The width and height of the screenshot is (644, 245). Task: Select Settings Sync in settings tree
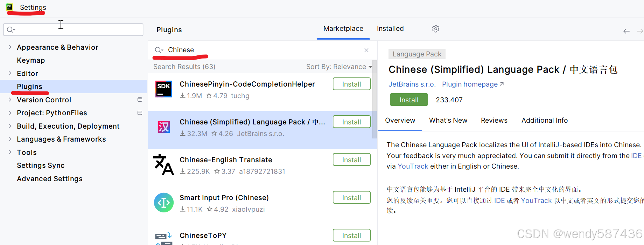(41, 165)
